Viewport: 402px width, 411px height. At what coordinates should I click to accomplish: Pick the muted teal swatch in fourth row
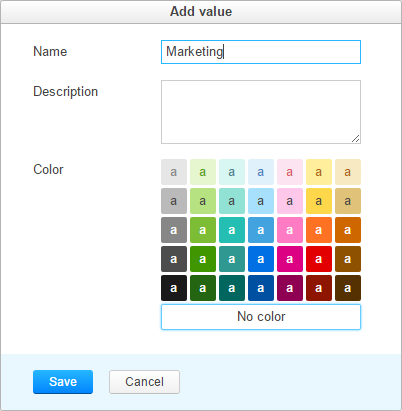(232, 259)
